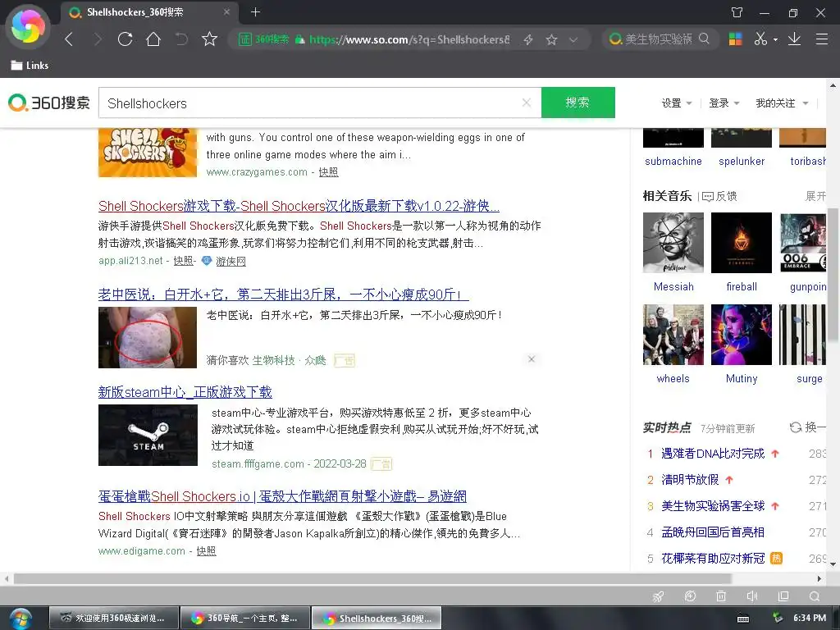Viewport: 840px width, 630px height.
Task: Expand the 设置 dropdown
Action: (x=677, y=103)
